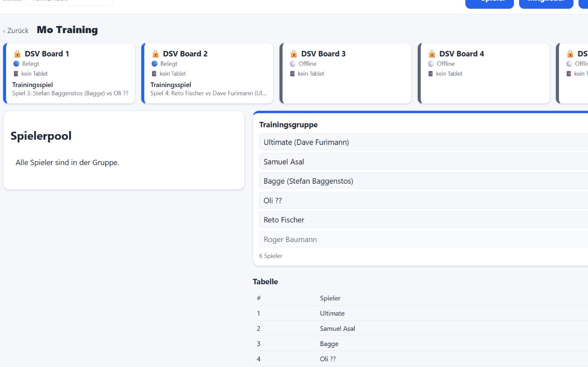Click the Mo Training page heading
Image resolution: width=588 pixels, height=367 pixels.
point(67,30)
